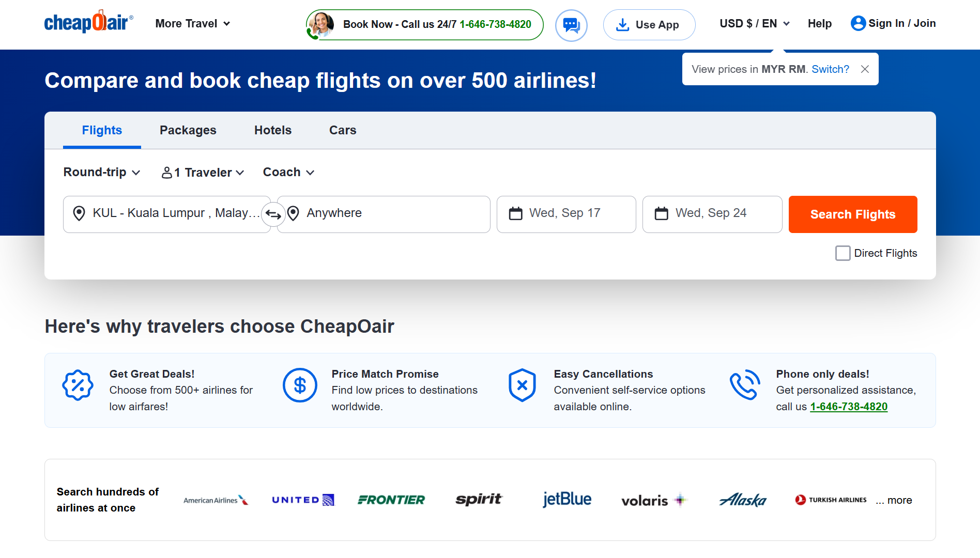The width and height of the screenshot is (980, 558).
Task: Switch to the Packages tab
Action: [188, 130]
